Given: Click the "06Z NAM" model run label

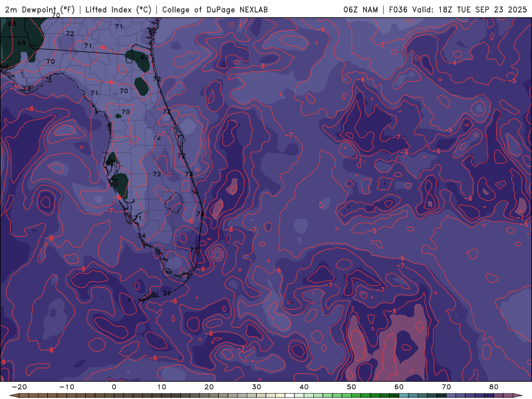Looking at the screenshot, I should 360,9.
